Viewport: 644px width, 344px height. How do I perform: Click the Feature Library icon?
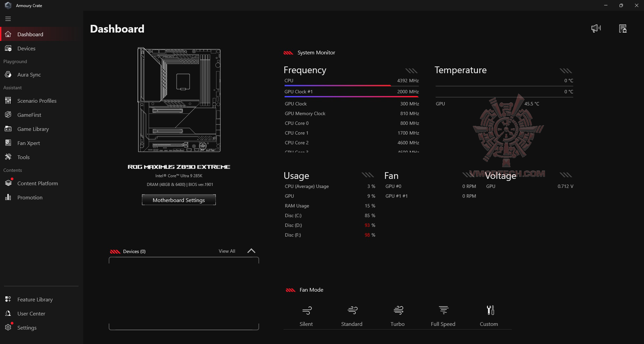(x=8, y=299)
